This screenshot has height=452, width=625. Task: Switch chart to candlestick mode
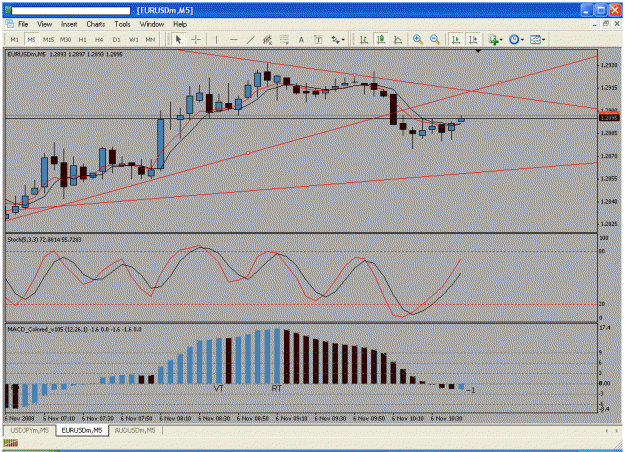tap(381, 39)
